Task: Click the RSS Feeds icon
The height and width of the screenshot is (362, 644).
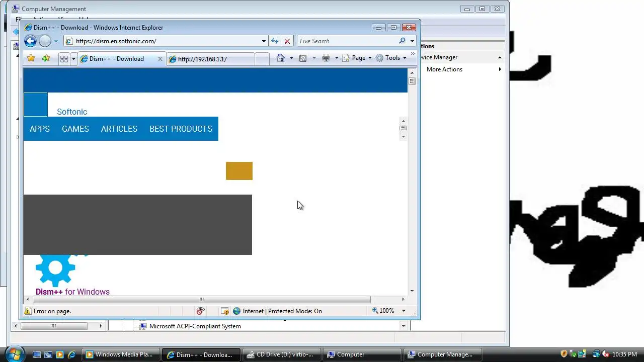Action: (x=303, y=58)
